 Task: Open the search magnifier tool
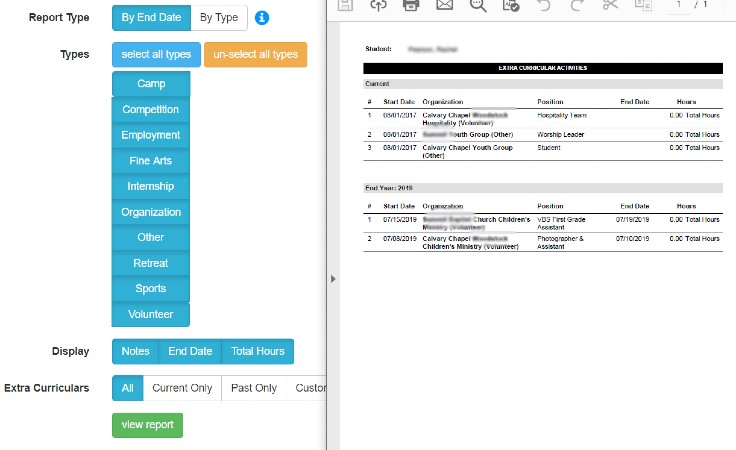[x=478, y=6]
